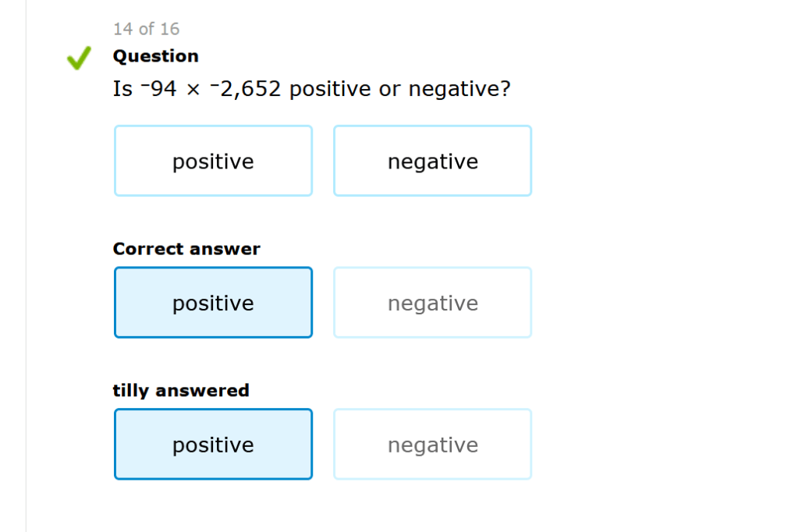798x532 pixels.
Task: Click the word "Is" starting the question
Action: pos(122,90)
